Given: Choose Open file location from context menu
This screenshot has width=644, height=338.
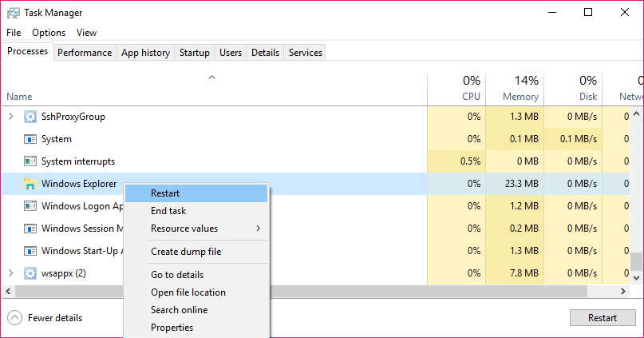Looking at the screenshot, I should point(196,292).
